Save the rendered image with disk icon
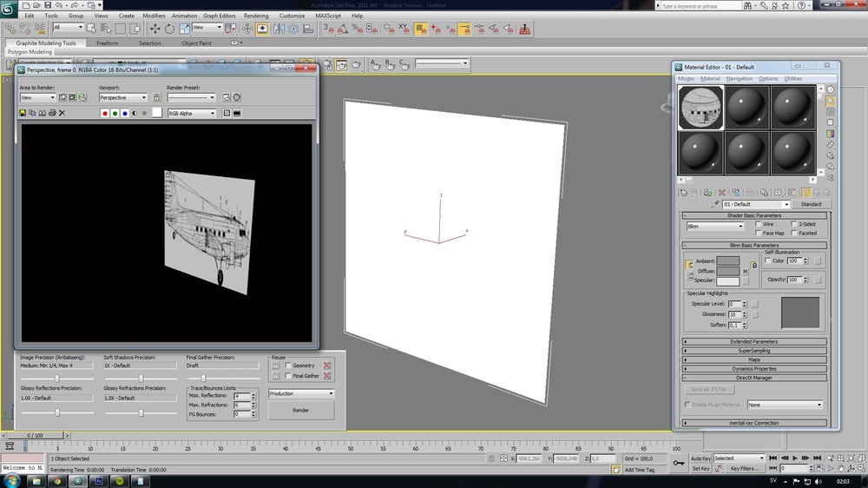The width and height of the screenshot is (868, 488). point(23,113)
